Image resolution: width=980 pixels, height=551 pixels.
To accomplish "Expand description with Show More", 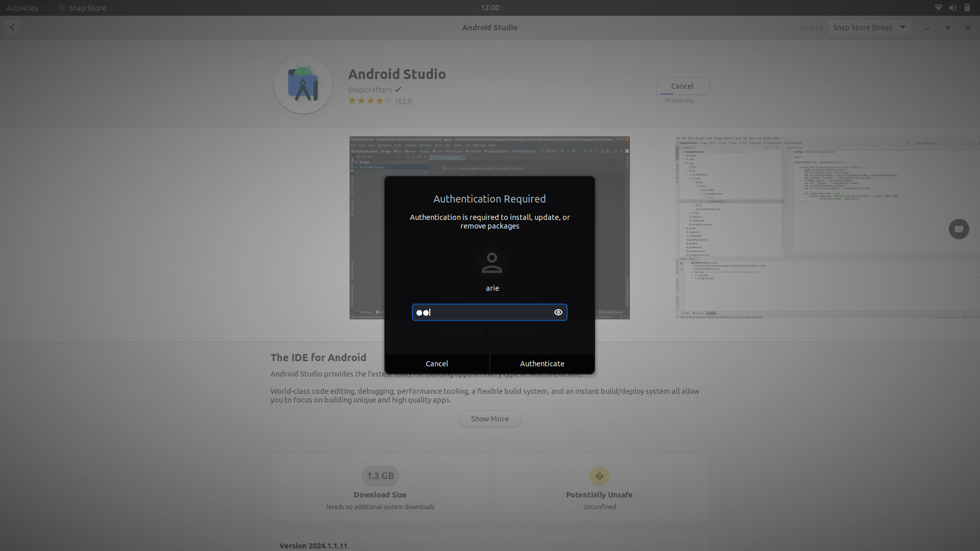I will tap(490, 419).
